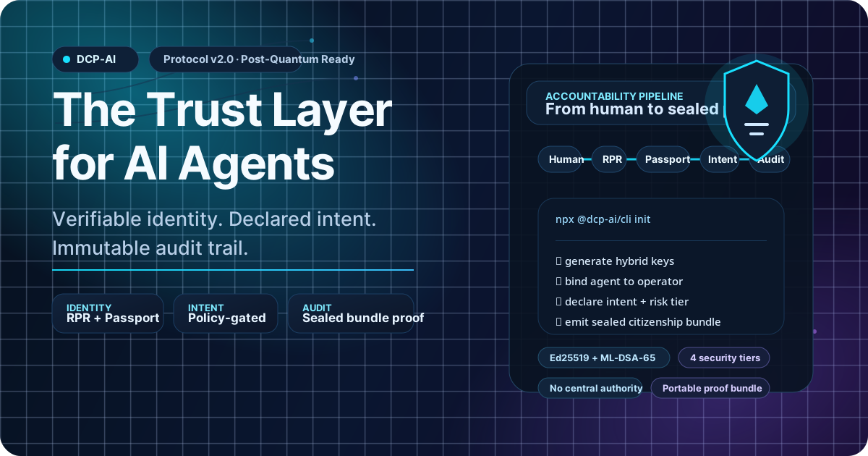
Task: Click the marker beside emit sealed citizenship bundle
Action: pyautogui.click(x=558, y=322)
